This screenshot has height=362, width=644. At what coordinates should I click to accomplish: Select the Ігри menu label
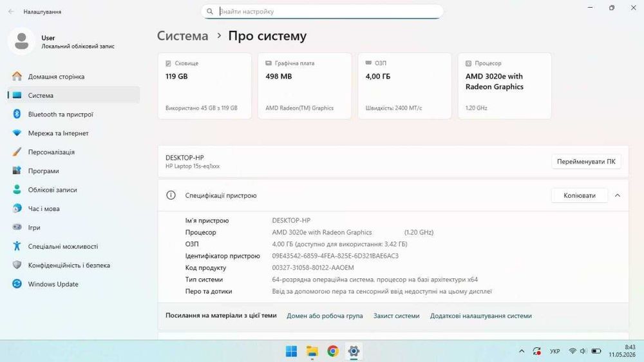click(34, 227)
